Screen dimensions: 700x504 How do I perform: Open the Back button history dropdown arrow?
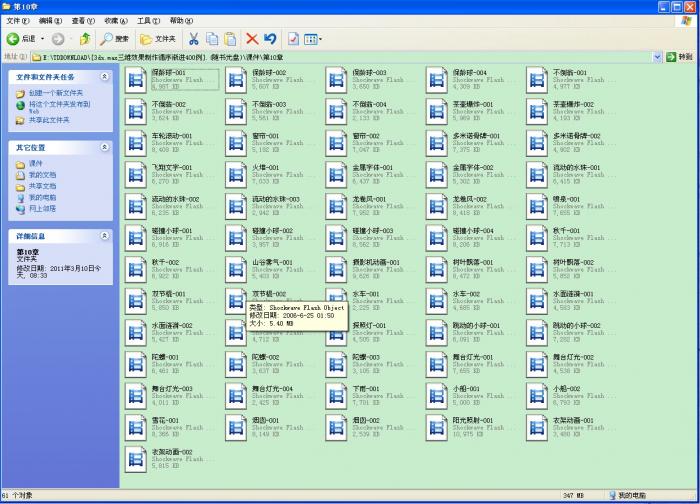[x=43, y=39]
